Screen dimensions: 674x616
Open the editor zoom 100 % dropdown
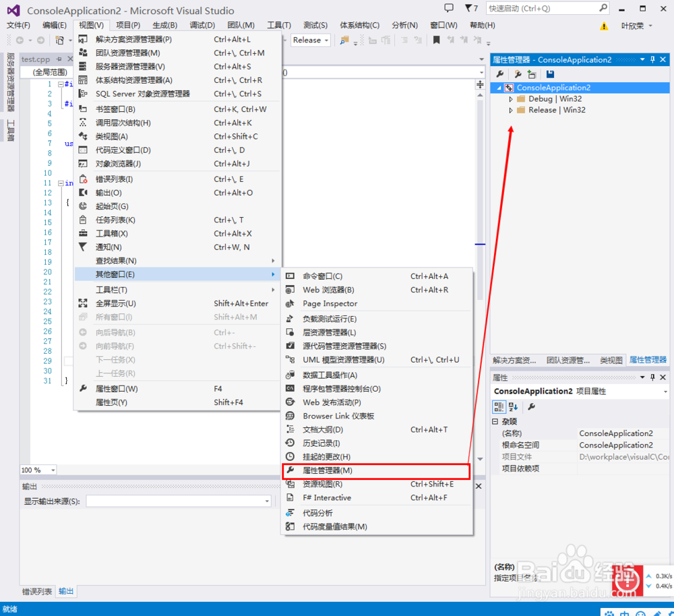point(53,470)
